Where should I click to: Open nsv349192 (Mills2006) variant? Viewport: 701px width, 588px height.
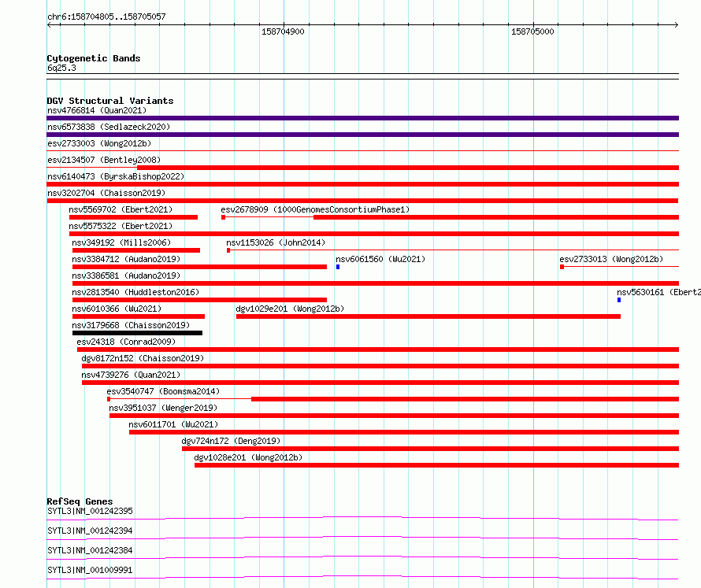(121, 242)
